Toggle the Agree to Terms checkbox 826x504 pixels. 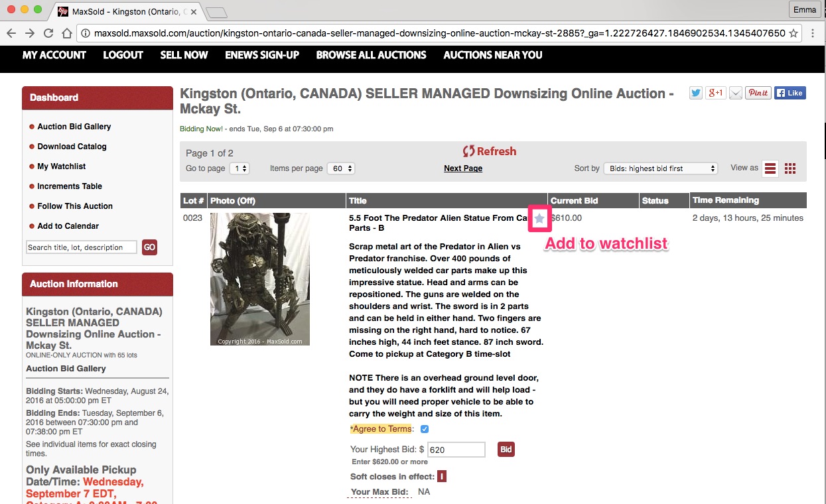(425, 429)
